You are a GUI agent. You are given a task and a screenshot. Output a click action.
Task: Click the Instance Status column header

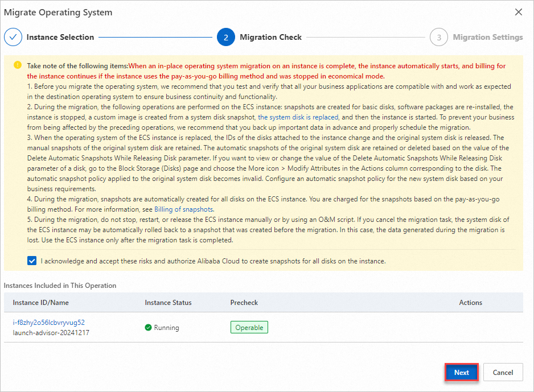169,303
